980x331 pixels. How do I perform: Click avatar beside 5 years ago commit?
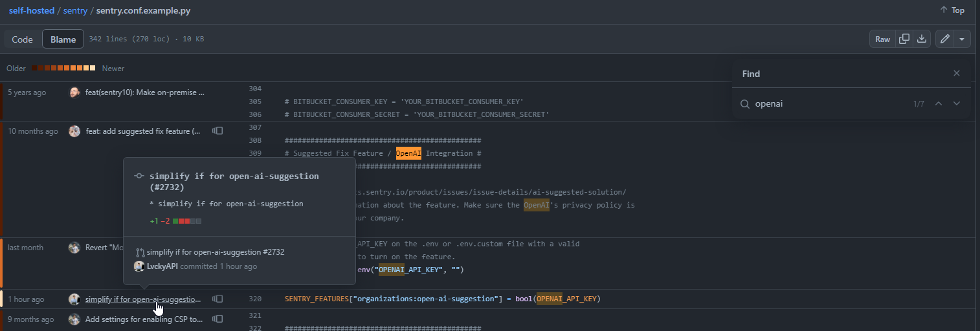(74, 92)
